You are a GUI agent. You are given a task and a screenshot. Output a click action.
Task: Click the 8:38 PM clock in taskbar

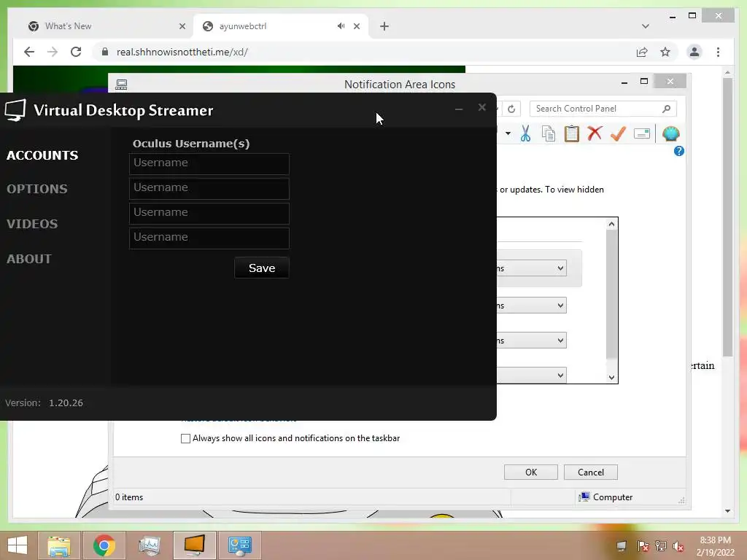pyautogui.click(x=715, y=540)
